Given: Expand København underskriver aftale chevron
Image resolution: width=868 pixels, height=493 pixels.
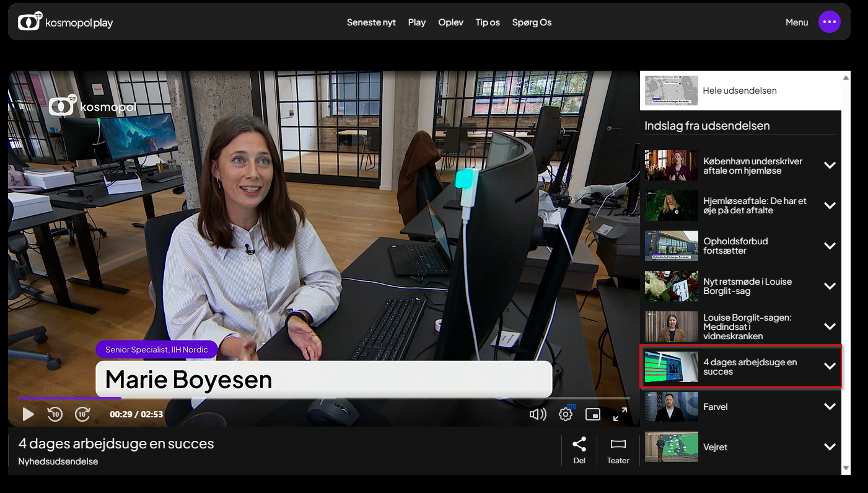Looking at the screenshot, I should pos(830,166).
